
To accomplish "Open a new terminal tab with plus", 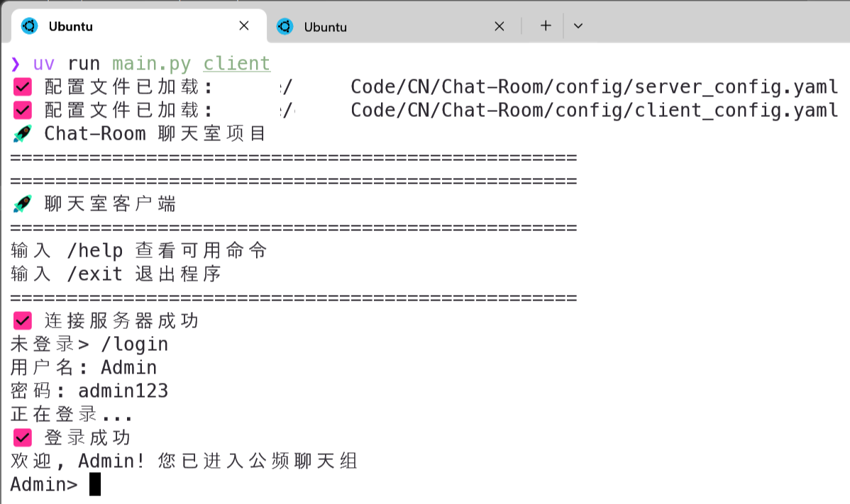I will click(546, 26).
